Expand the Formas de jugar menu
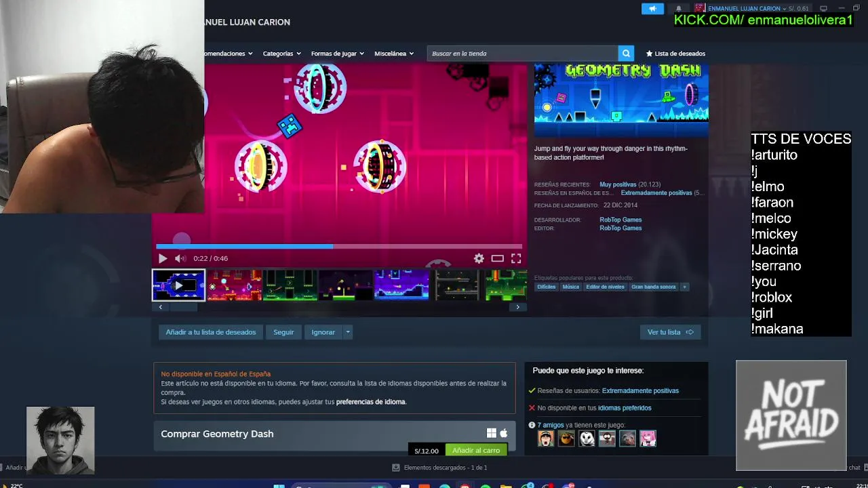 (337, 54)
